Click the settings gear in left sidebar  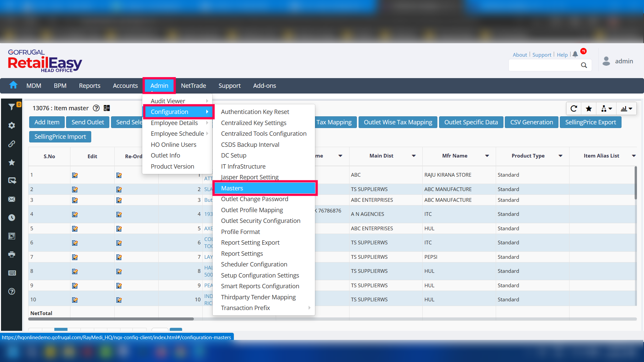point(12,125)
